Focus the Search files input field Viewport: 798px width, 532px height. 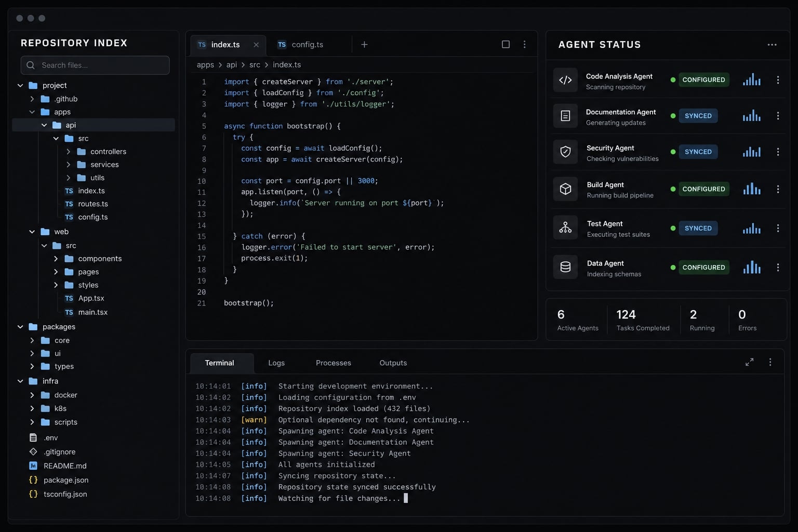point(95,65)
